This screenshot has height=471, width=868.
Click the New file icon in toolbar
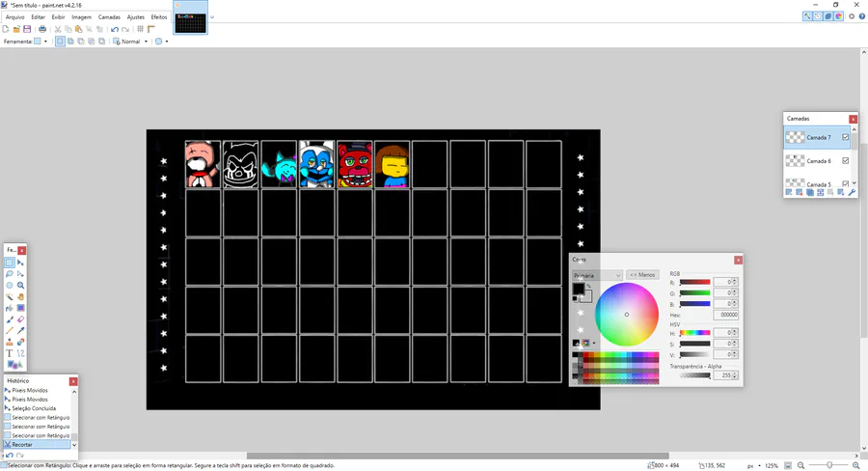(x=6, y=29)
